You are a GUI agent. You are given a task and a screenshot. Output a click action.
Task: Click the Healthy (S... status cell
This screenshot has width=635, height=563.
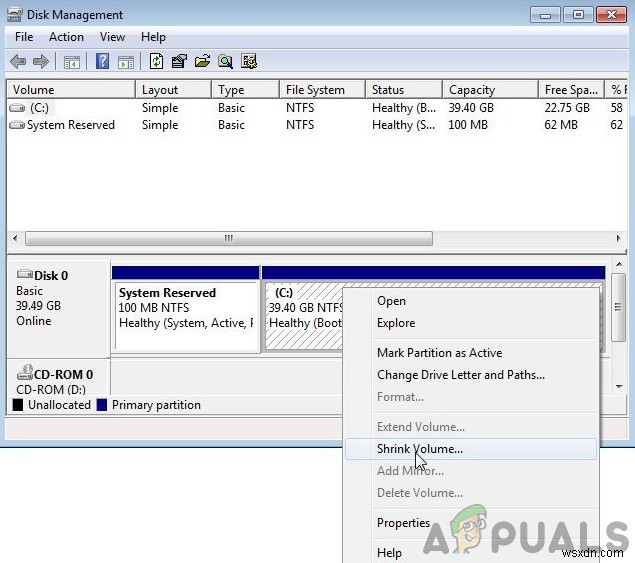click(x=403, y=125)
